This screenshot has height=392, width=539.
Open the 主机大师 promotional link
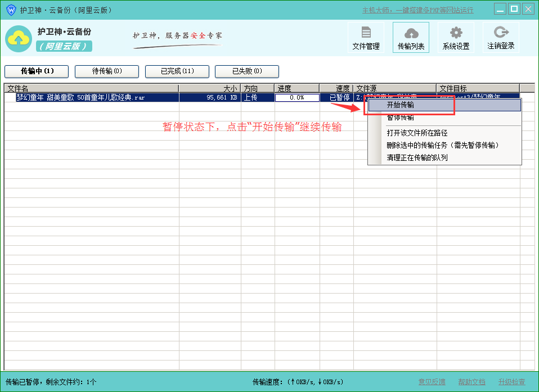[417, 10]
